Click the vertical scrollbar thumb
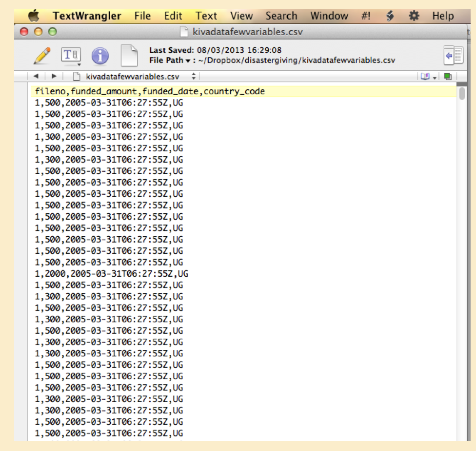The height and width of the screenshot is (451, 476). pyautogui.click(x=461, y=93)
